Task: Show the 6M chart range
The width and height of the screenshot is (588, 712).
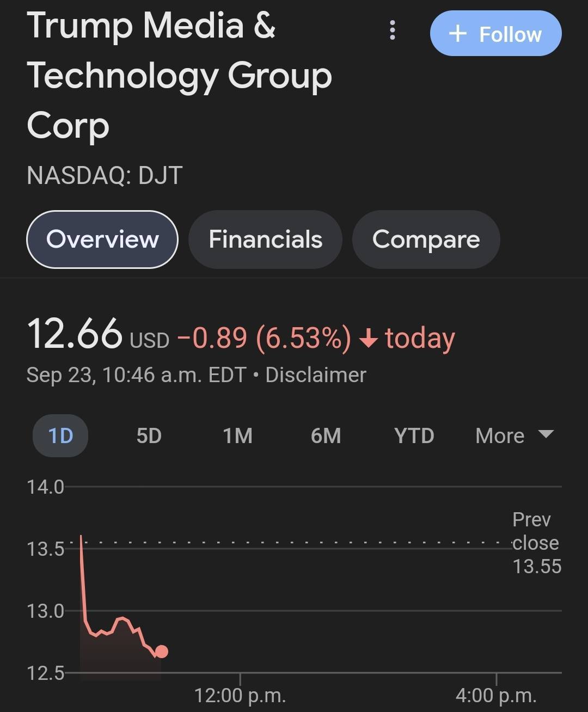Action: pos(326,435)
